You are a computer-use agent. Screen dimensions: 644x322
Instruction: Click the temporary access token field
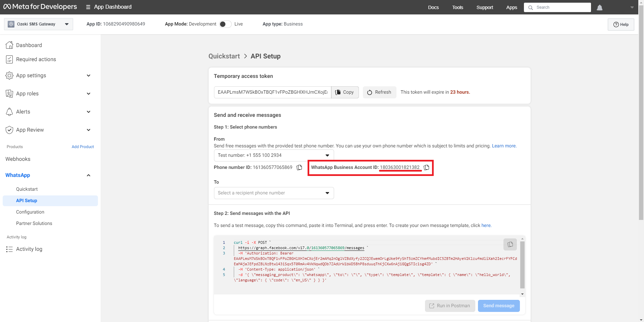272,92
